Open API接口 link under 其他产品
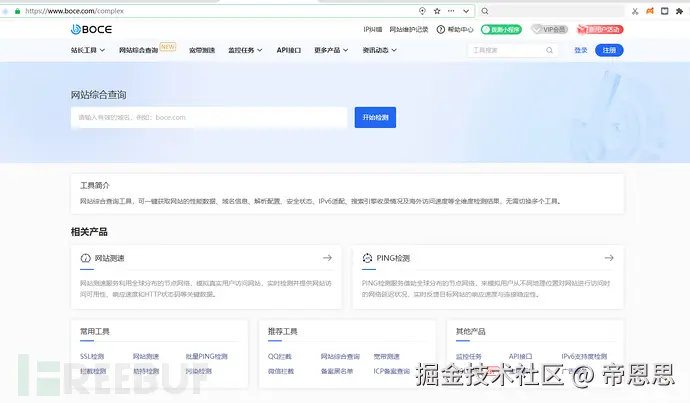690x403 pixels. tap(521, 356)
